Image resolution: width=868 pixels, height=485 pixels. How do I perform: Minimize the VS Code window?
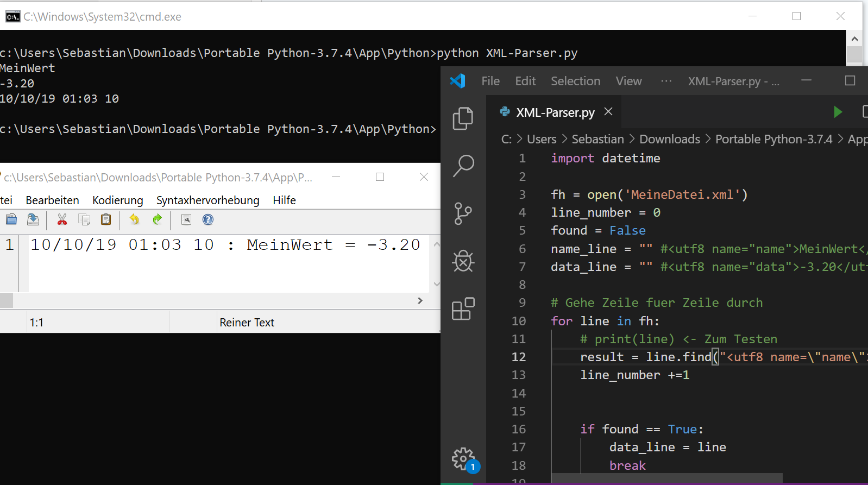[x=806, y=80]
